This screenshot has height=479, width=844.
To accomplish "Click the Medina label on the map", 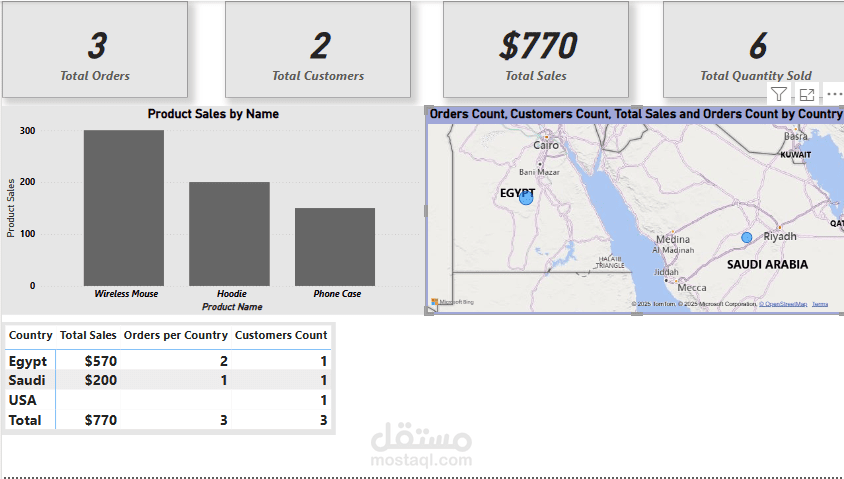I will (673, 239).
